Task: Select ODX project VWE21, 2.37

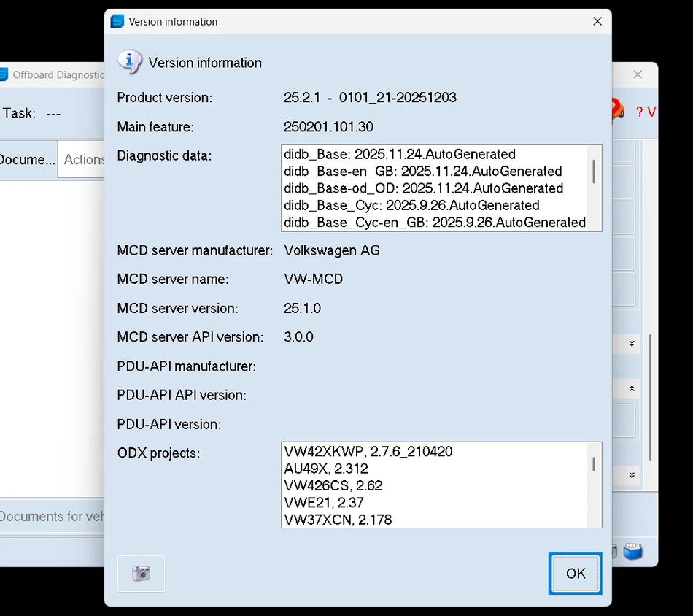Action: click(323, 502)
